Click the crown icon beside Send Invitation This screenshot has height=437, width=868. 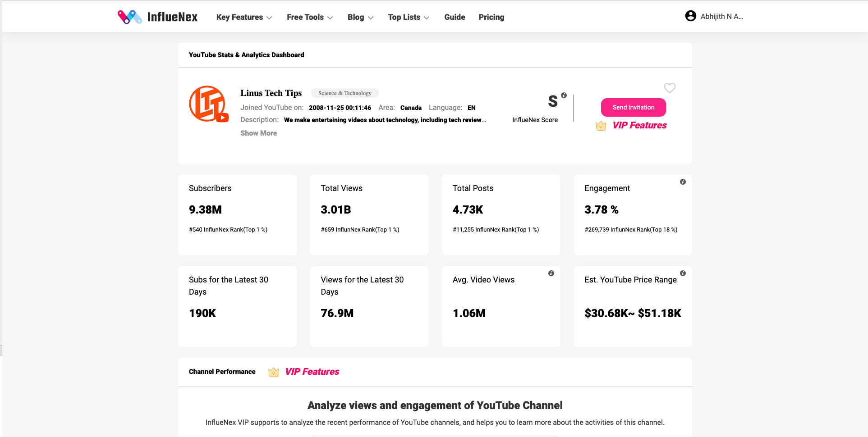(x=601, y=126)
